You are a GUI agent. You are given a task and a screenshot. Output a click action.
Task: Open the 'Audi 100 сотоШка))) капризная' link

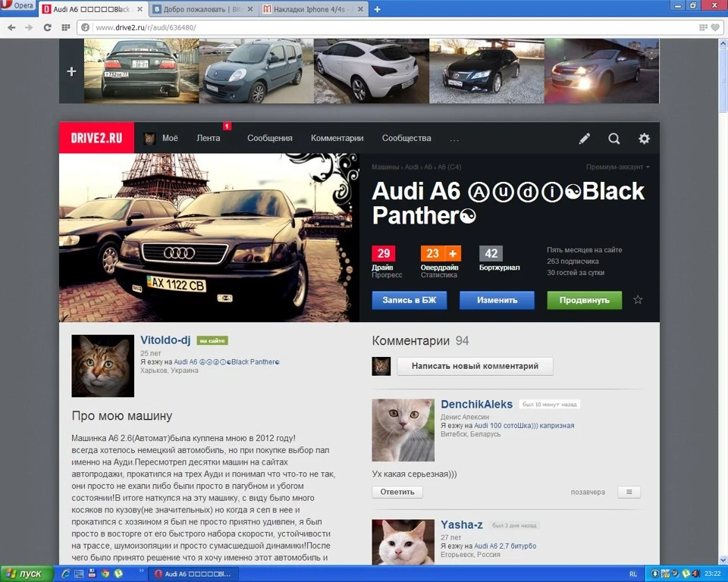tap(524, 426)
